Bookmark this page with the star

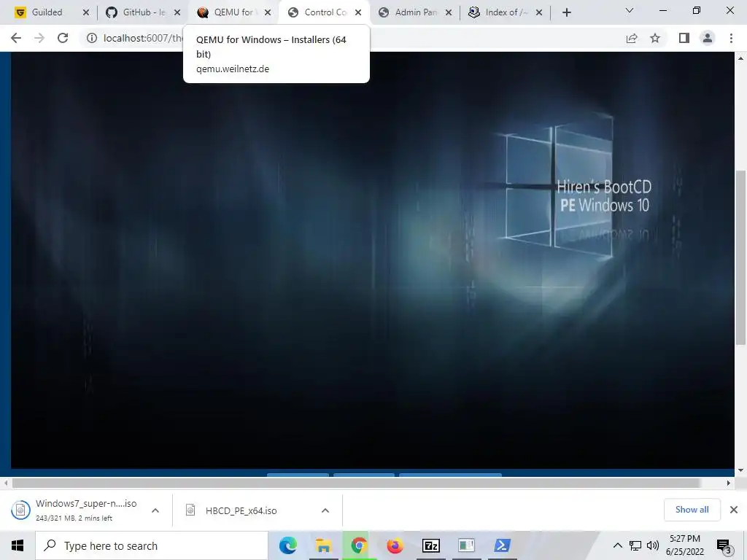coord(655,38)
